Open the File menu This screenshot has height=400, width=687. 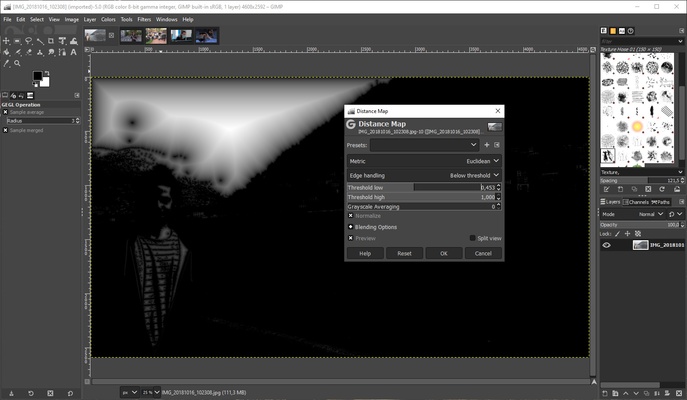click(7, 19)
